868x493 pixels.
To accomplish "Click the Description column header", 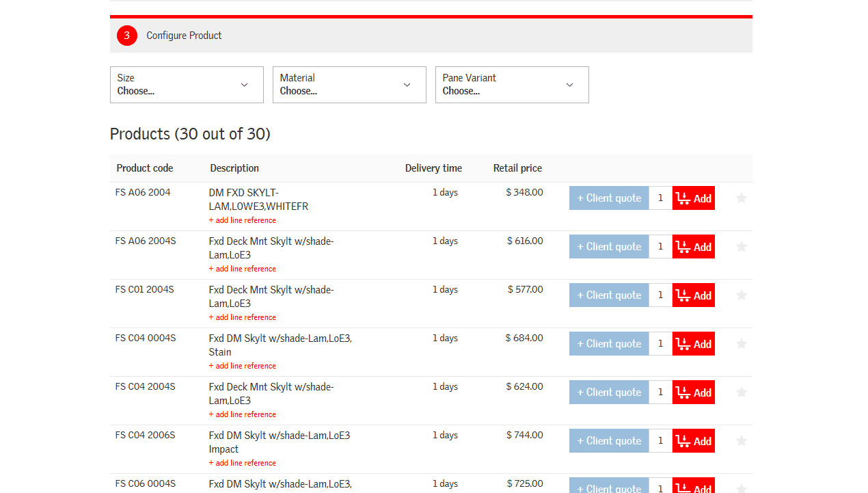I will coord(234,168).
